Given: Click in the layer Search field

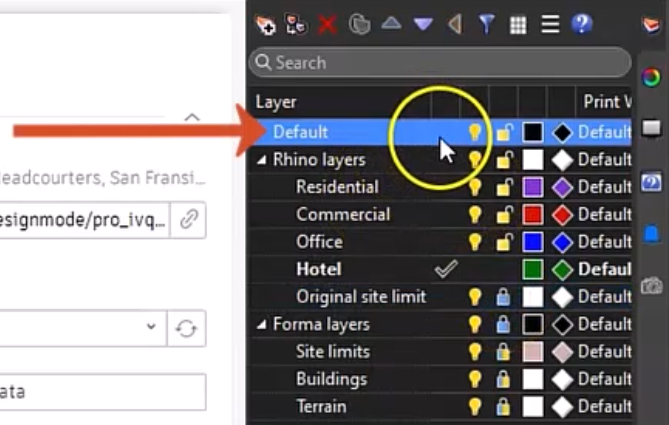Looking at the screenshot, I should [x=440, y=63].
